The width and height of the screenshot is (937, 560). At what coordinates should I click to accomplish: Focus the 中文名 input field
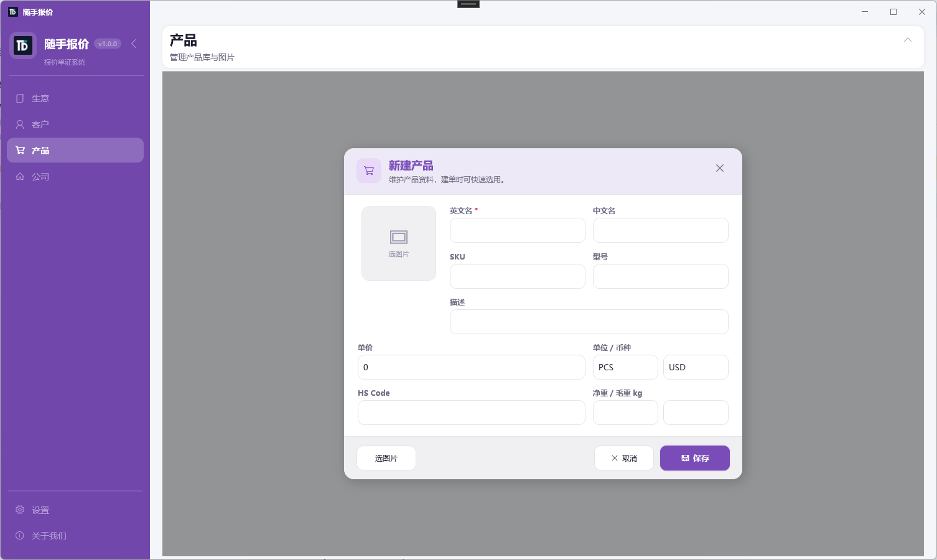661,230
